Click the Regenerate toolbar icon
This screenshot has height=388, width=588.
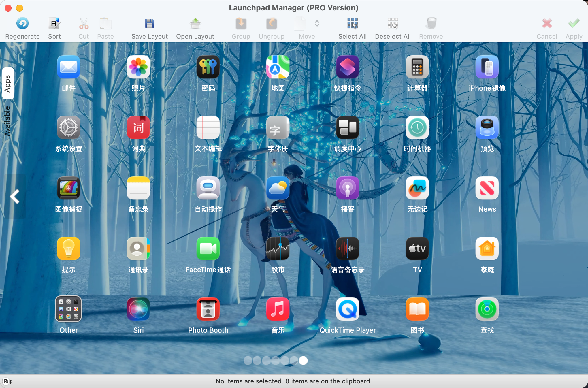click(x=22, y=24)
